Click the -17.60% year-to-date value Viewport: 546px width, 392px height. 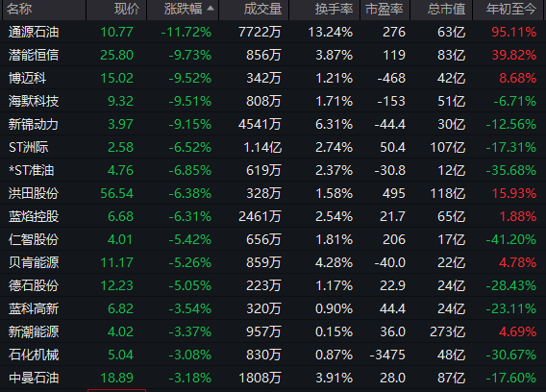pyautogui.click(x=510, y=378)
